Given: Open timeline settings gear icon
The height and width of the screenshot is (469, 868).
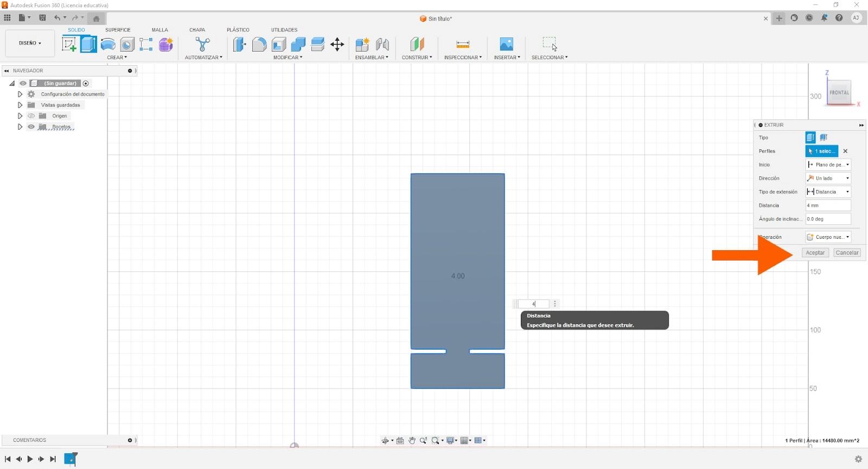Looking at the screenshot, I should click(858, 459).
